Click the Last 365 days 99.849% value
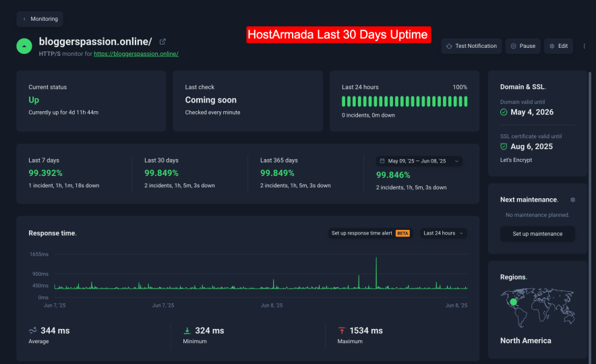This screenshot has width=596, height=364. point(277,173)
